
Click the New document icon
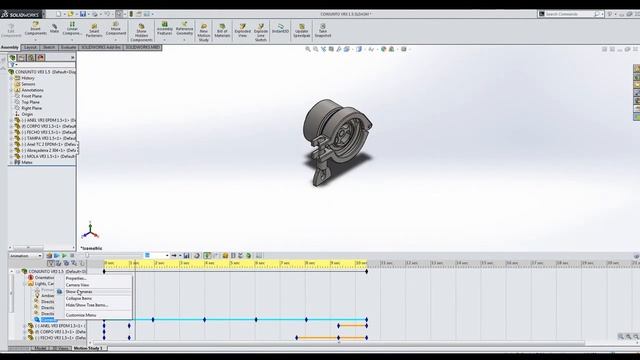pyautogui.click(x=59, y=14)
